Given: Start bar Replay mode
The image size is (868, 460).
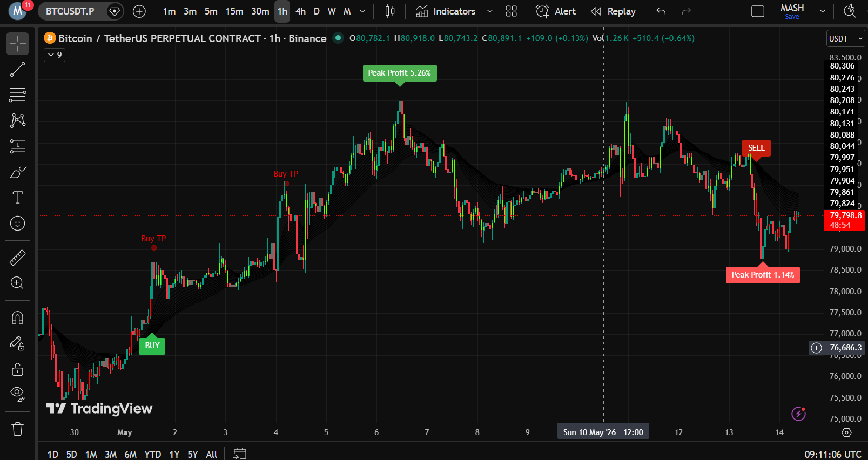Looking at the screenshot, I should 613,11.
